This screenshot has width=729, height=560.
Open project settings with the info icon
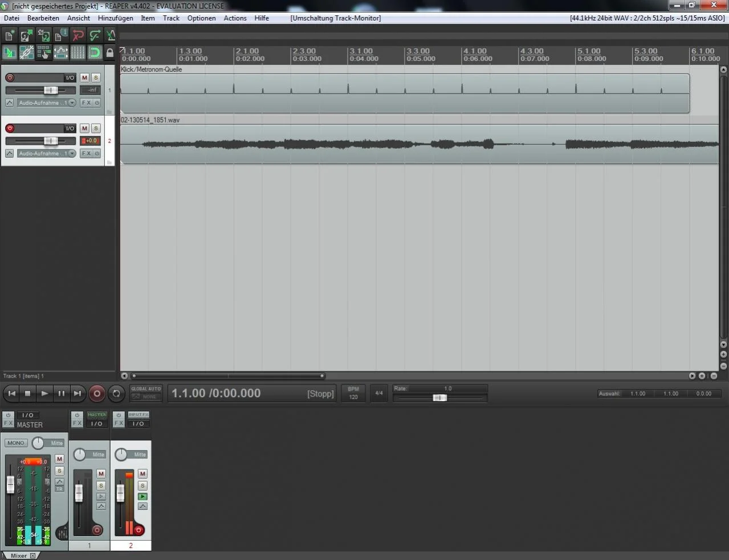point(60,36)
